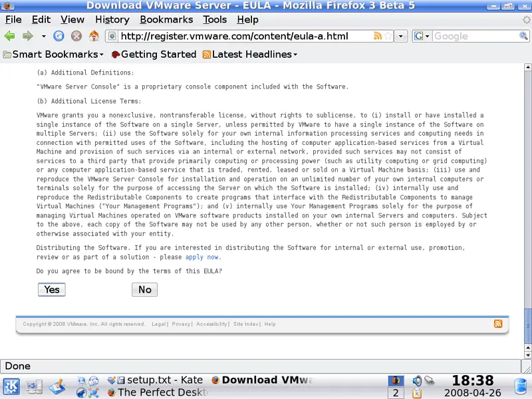Click the site identity icon in the address bar
This screenshot has height=399, width=532.
(x=112, y=36)
